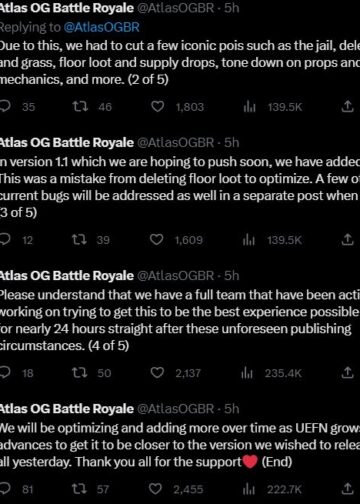
Task: Share the '4 of 5' tweet
Action: 347,372
